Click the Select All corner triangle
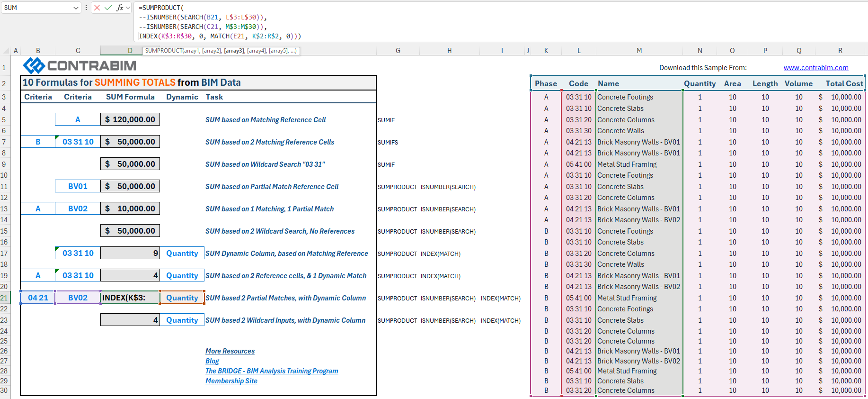 point(7,51)
